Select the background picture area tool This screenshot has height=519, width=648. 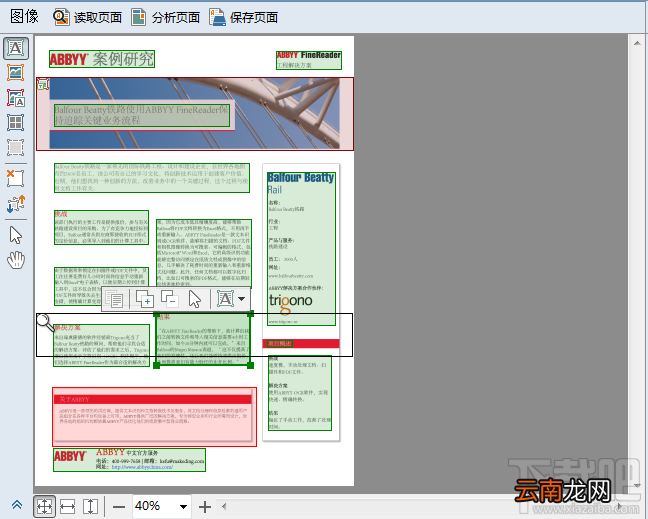(x=16, y=98)
